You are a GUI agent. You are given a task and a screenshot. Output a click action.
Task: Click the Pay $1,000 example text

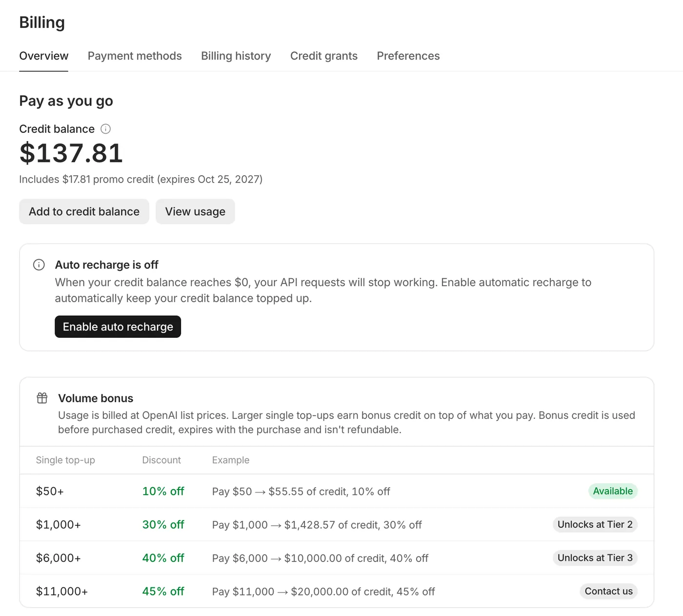pos(317,525)
